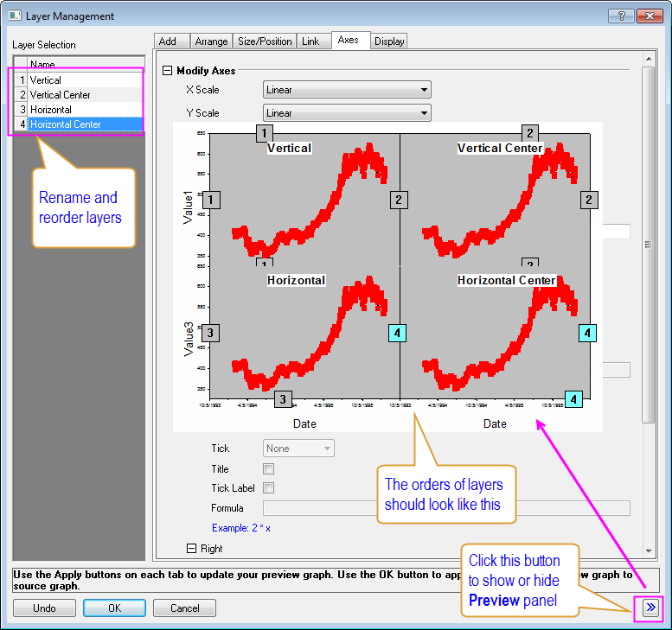The image size is (672, 630).
Task: Switch to the Display tab
Action: [389, 41]
